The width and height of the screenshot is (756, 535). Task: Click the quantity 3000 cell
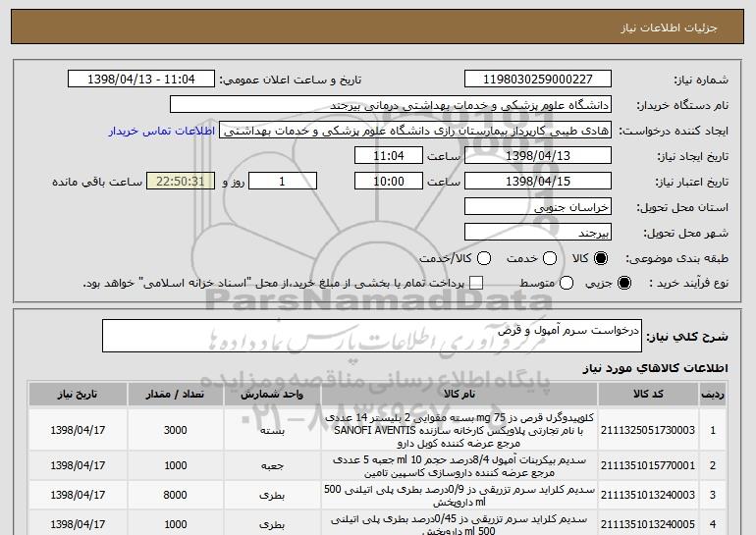coord(175,430)
